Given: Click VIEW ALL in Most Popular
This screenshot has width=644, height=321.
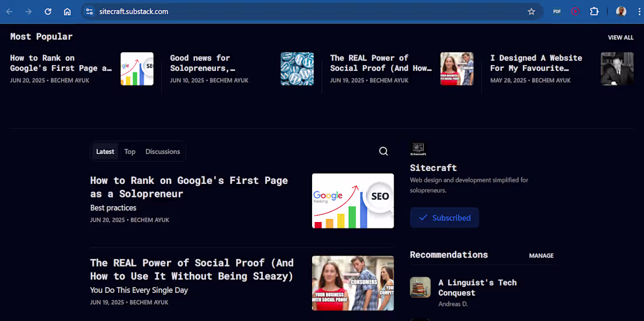Looking at the screenshot, I should coord(621,37).
